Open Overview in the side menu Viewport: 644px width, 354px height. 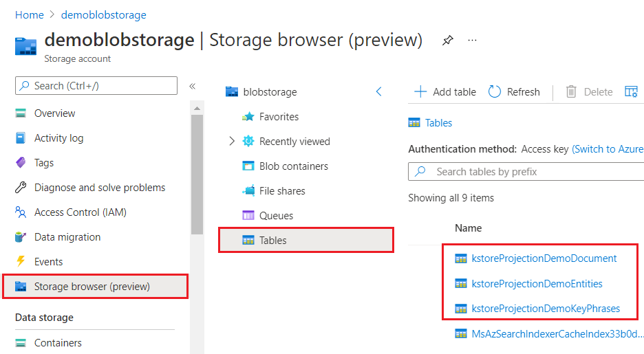pyautogui.click(x=54, y=113)
